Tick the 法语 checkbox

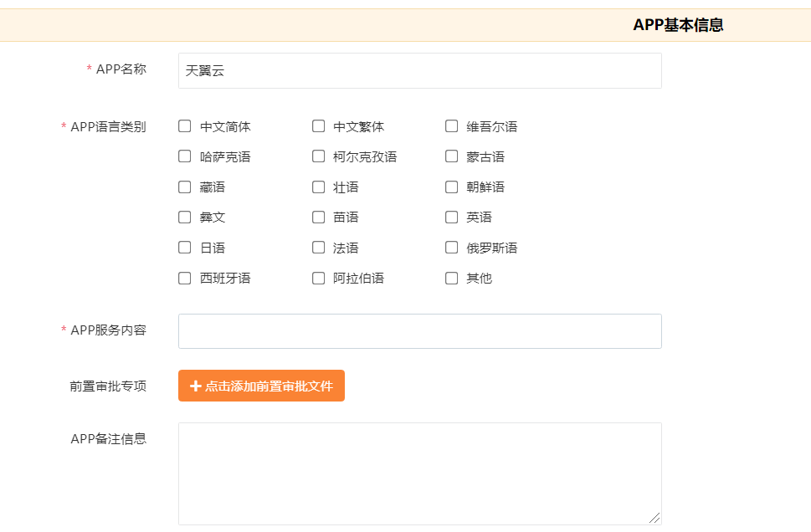point(319,247)
